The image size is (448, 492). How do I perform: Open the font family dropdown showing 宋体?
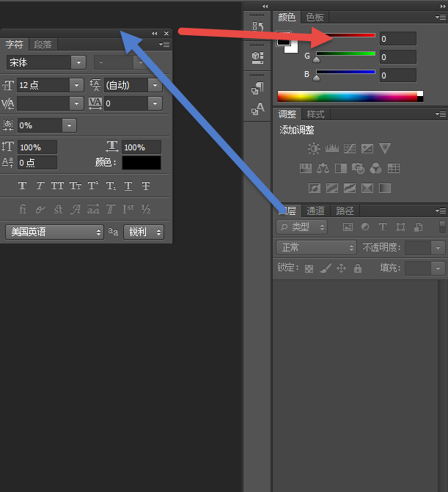pos(78,62)
